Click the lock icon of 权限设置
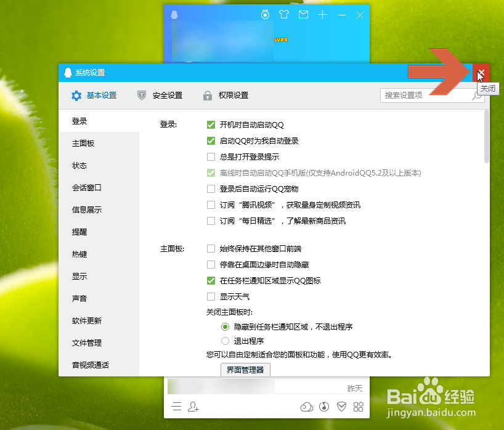This screenshot has height=430, width=504. tap(208, 95)
